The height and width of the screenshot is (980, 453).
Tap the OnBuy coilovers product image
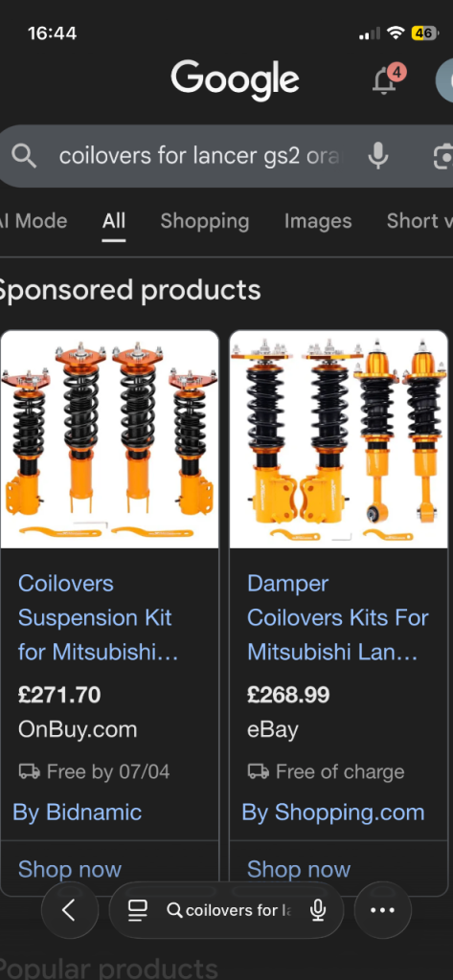(109, 439)
